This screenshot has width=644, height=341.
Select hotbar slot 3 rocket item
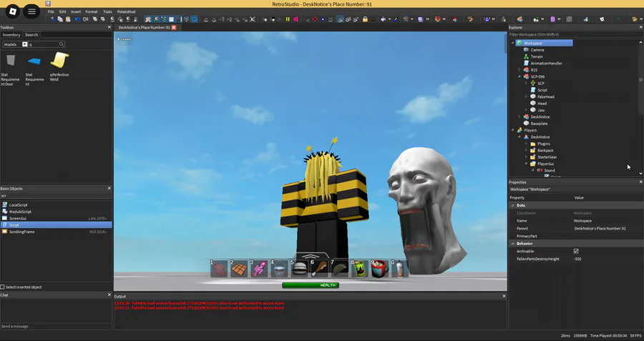[259, 268]
